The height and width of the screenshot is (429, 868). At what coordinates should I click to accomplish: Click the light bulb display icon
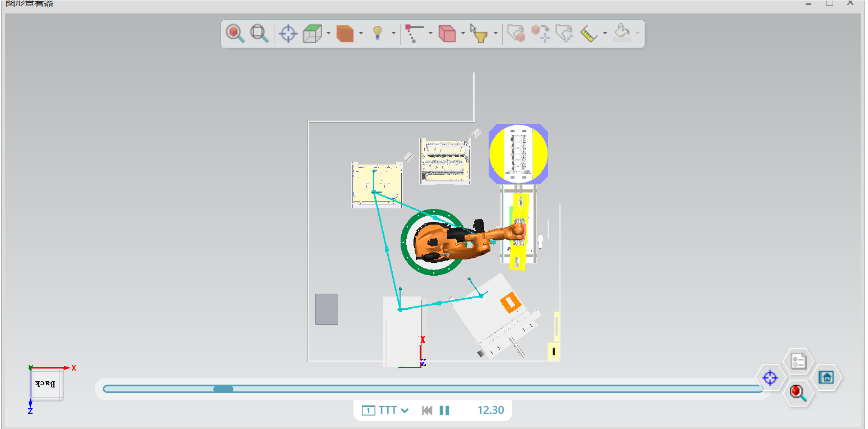coord(378,34)
